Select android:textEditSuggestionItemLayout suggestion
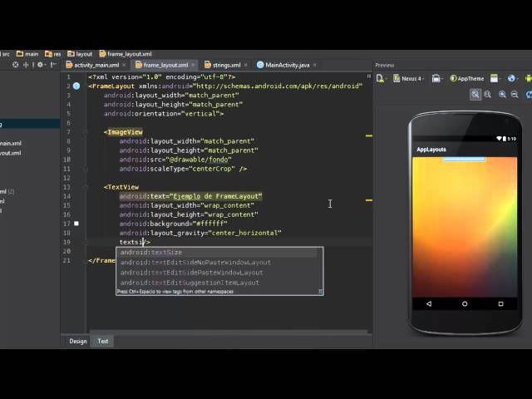The image size is (532, 399). (x=217, y=283)
